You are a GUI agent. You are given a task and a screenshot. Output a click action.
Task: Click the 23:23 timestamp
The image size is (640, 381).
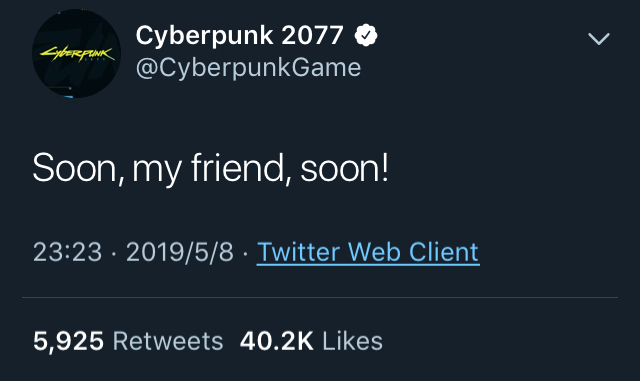tap(67, 252)
